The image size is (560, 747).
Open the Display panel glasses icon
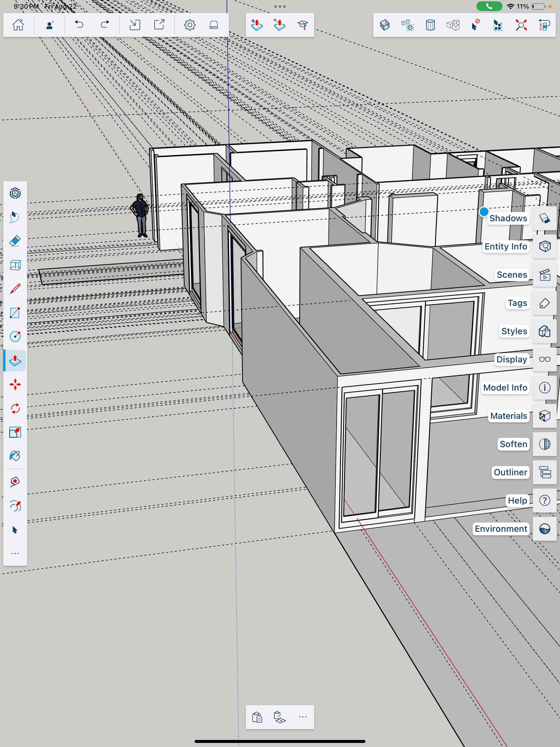[x=545, y=359]
